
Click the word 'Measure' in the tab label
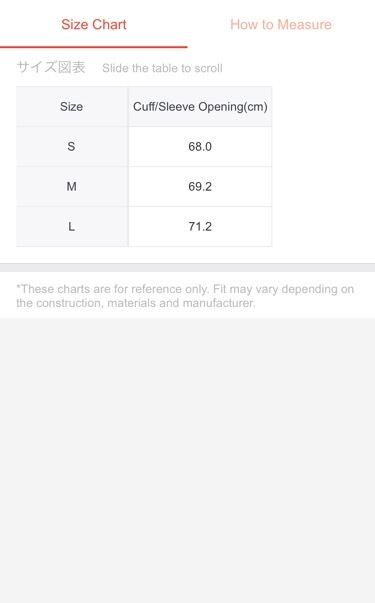[305, 25]
